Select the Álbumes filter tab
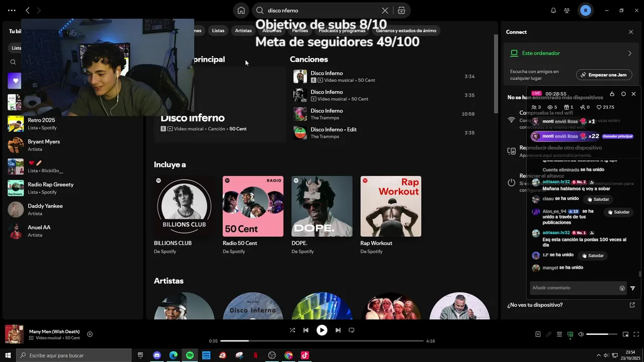 pyautogui.click(x=272, y=31)
